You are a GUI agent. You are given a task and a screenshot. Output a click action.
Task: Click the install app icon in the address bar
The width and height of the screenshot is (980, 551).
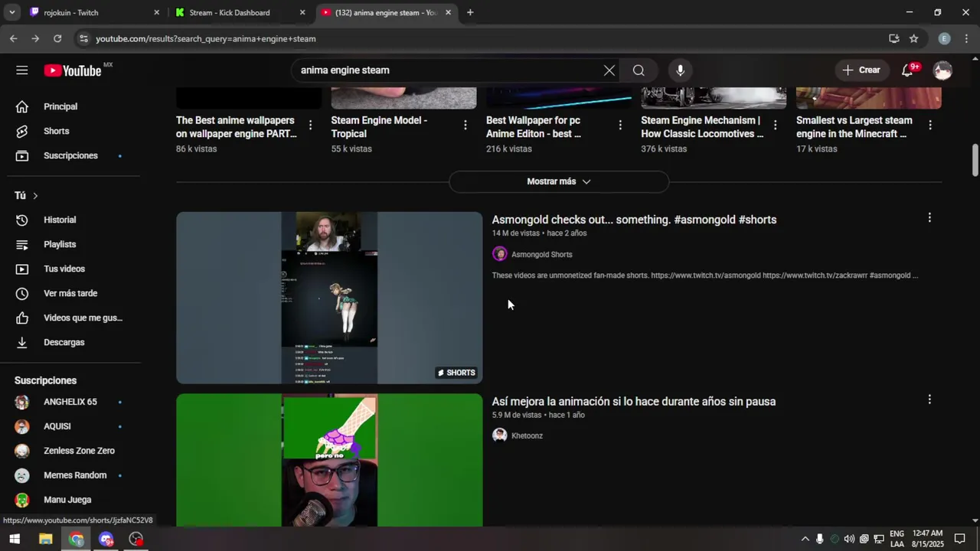tap(893, 38)
